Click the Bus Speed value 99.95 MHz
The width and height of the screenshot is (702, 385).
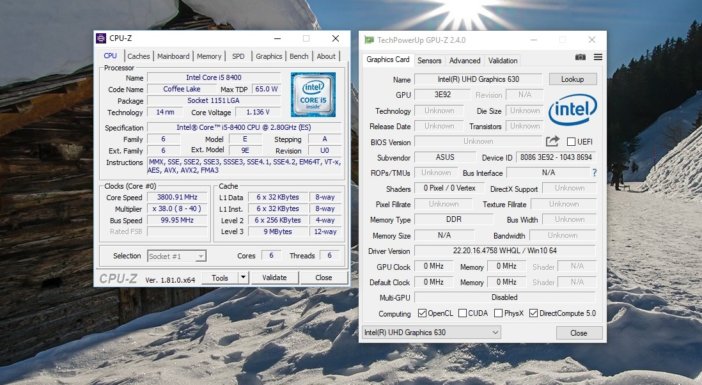coord(177,220)
